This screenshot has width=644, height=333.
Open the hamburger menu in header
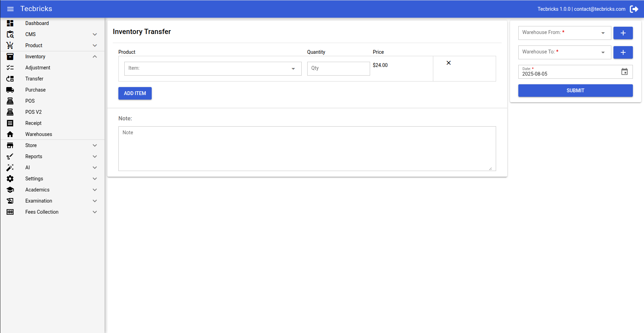coord(10,9)
